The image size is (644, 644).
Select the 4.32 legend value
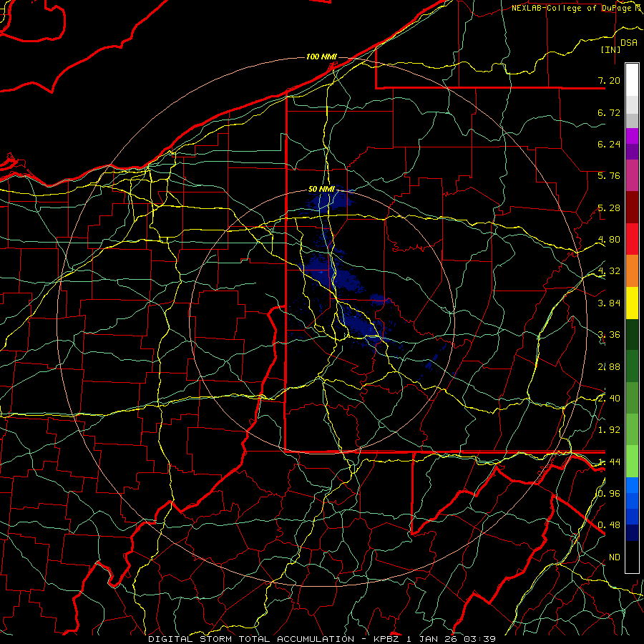[x=609, y=271]
